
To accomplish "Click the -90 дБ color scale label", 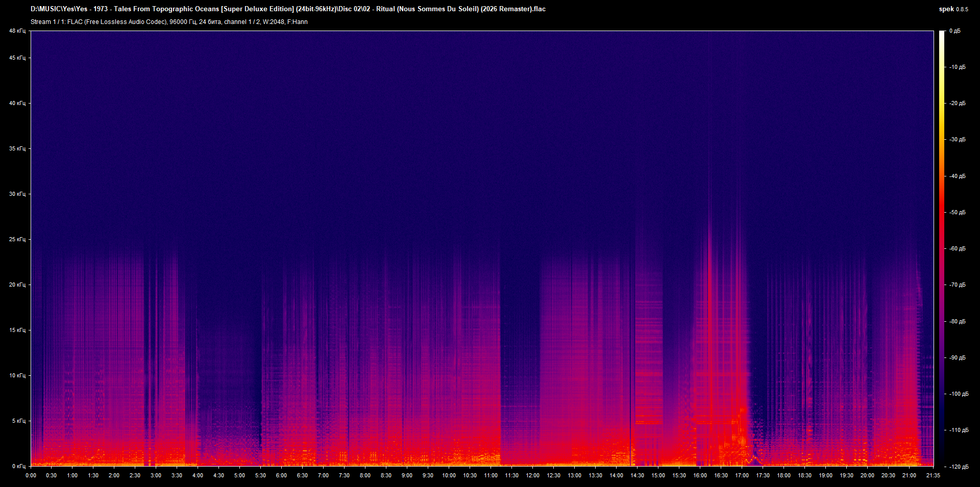I will point(958,357).
